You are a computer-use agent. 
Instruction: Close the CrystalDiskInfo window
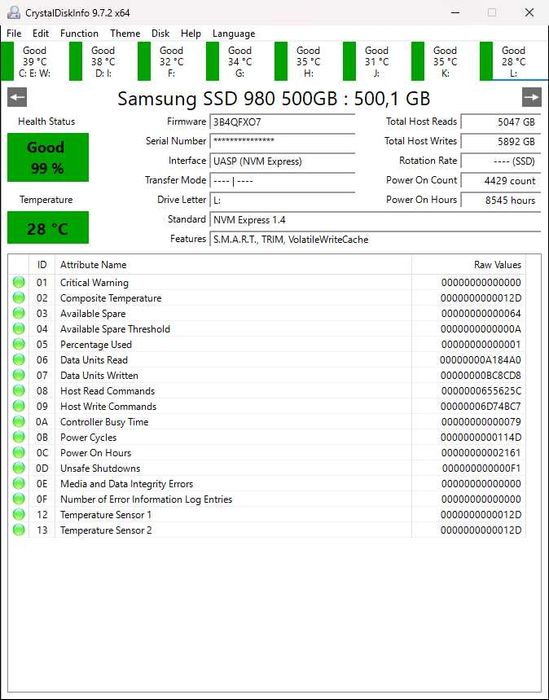coord(529,12)
